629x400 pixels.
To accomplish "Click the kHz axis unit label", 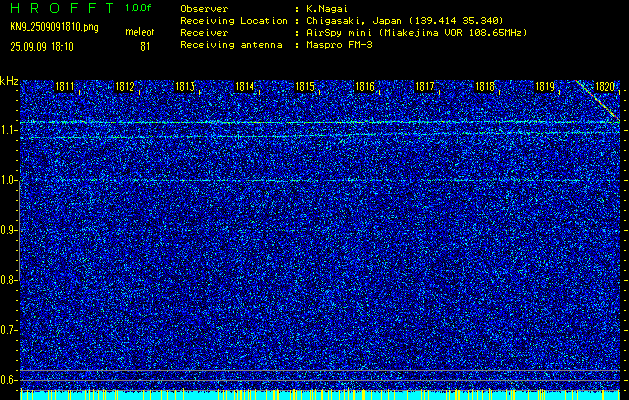I will click(9, 81).
